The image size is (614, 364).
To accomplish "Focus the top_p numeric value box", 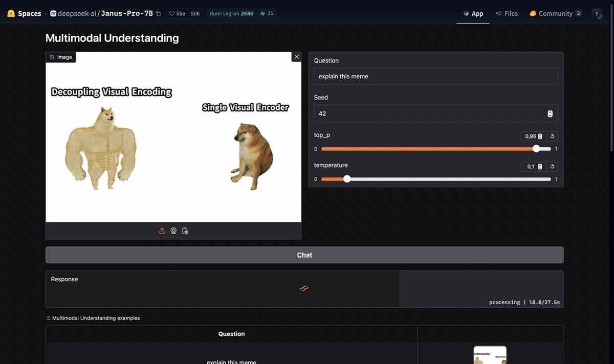I will [533, 136].
